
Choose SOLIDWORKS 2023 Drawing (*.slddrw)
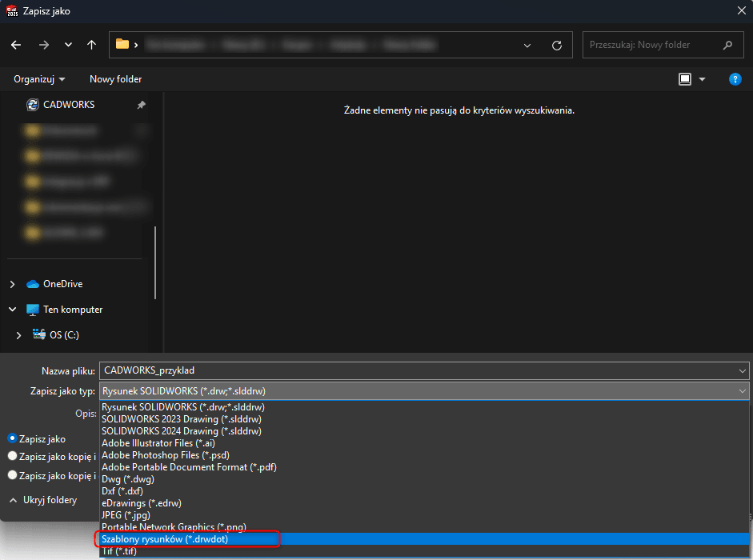pyautogui.click(x=424, y=419)
